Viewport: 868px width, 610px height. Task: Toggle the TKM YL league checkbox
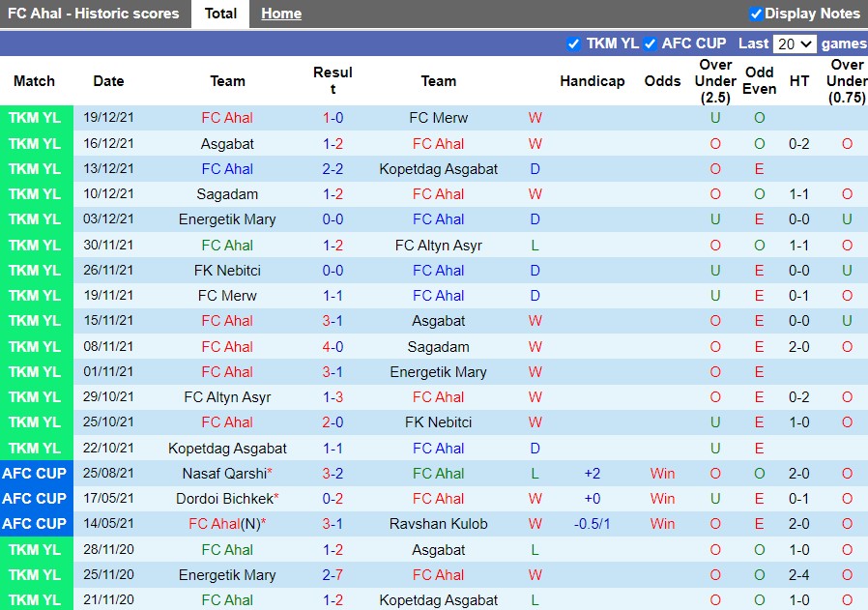click(x=573, y=44)
